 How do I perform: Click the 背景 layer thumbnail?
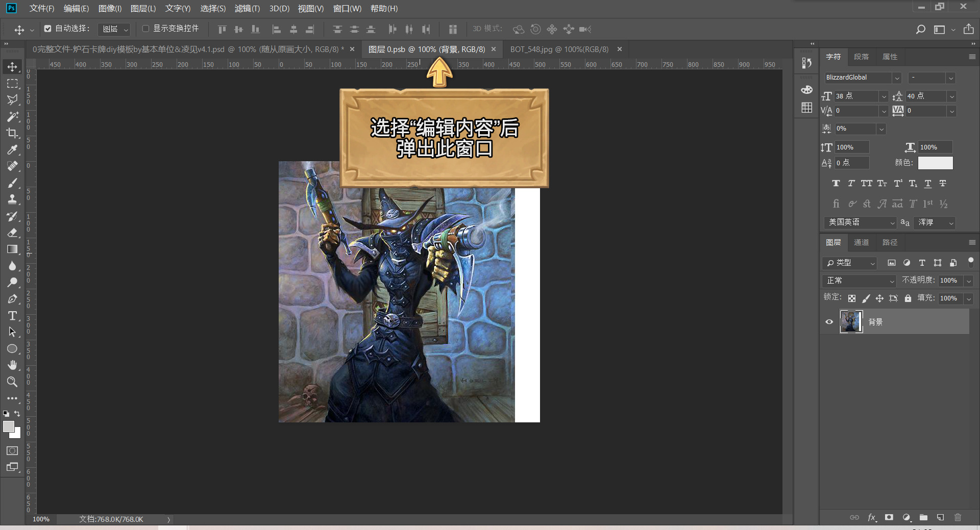851,321
